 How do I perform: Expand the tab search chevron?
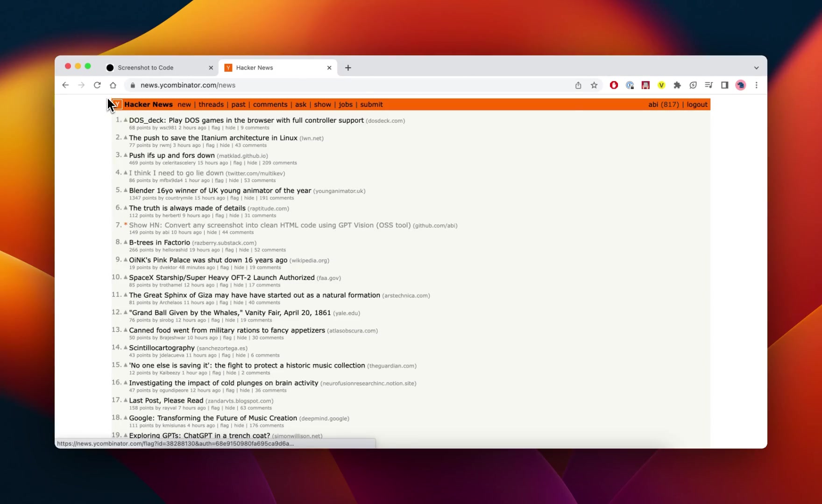(756, 68)
